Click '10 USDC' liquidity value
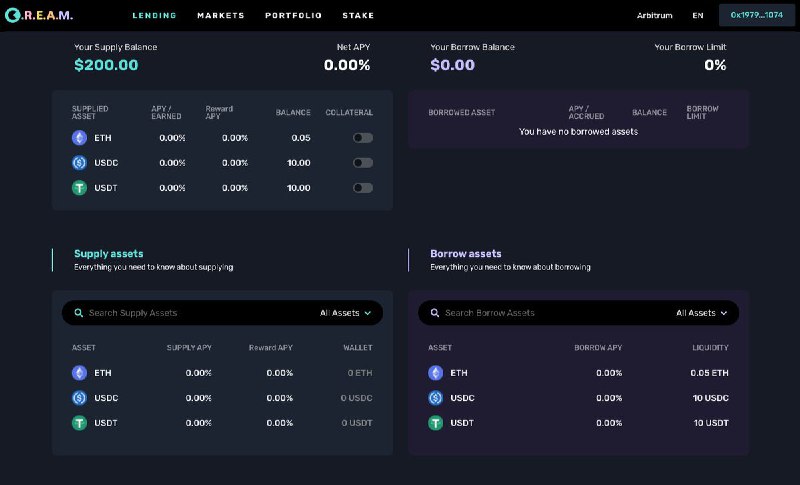The image size is (800, 485). (711, 398)
